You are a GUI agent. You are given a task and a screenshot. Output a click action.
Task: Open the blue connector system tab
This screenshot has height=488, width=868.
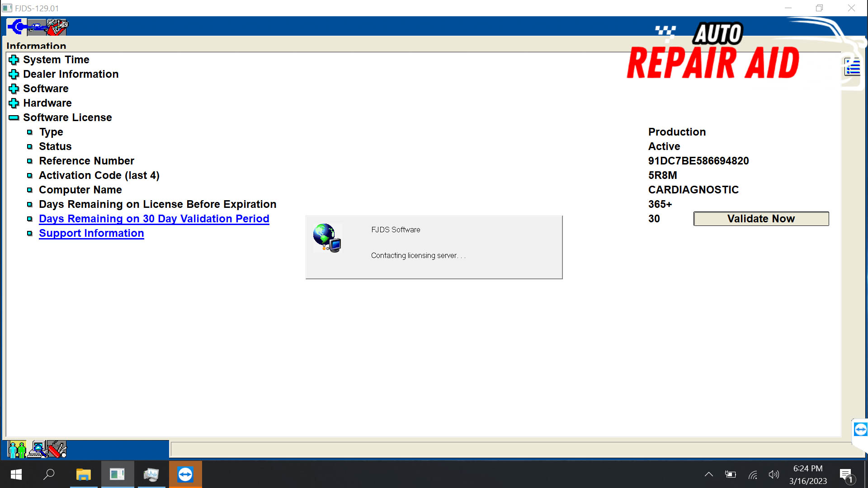17,27
